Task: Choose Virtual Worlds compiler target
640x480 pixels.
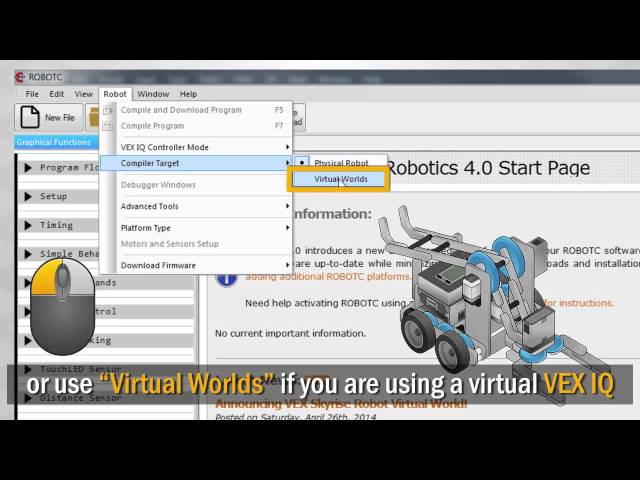Action: tap(340, 179)
